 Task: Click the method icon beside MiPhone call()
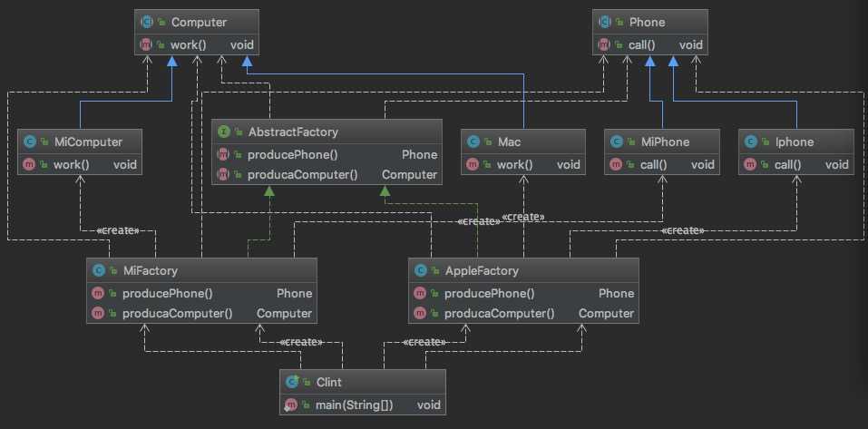616,164
